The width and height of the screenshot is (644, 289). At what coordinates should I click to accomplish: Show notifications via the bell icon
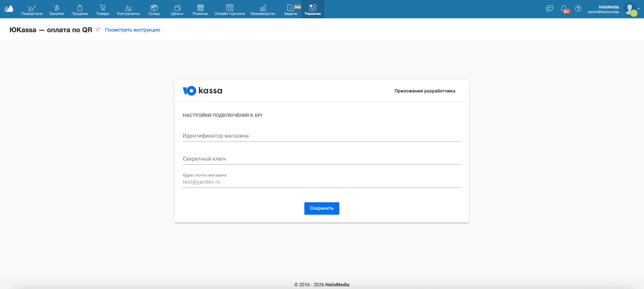[564, 9]
